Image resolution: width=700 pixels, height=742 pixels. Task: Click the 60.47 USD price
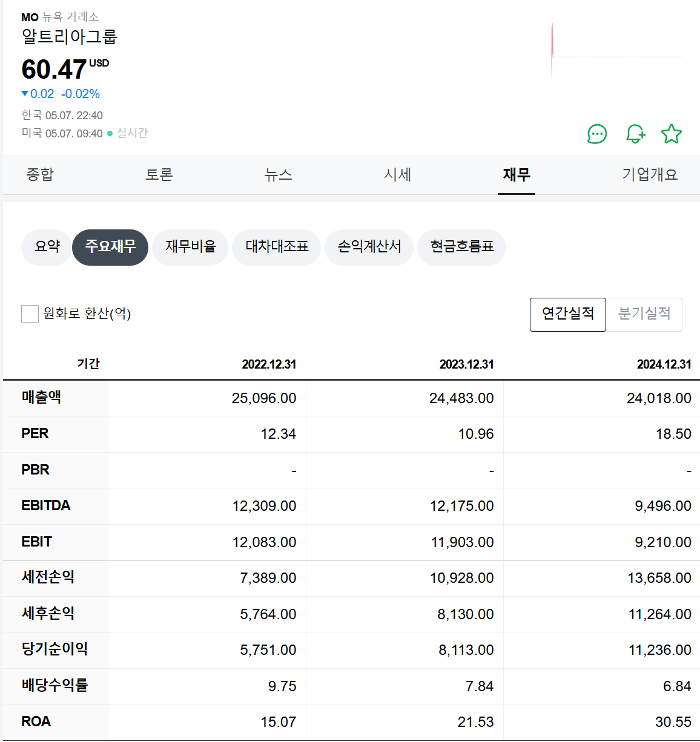pos(65,69)
